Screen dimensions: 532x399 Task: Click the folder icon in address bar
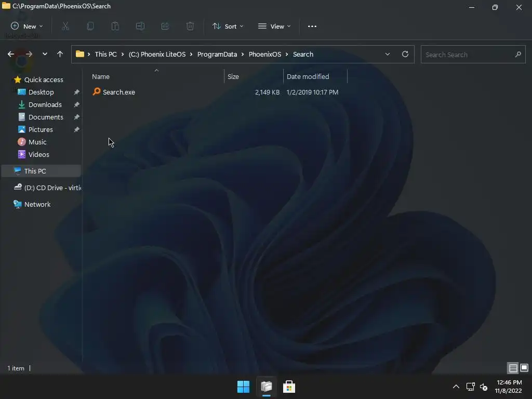tap(79, 54)
